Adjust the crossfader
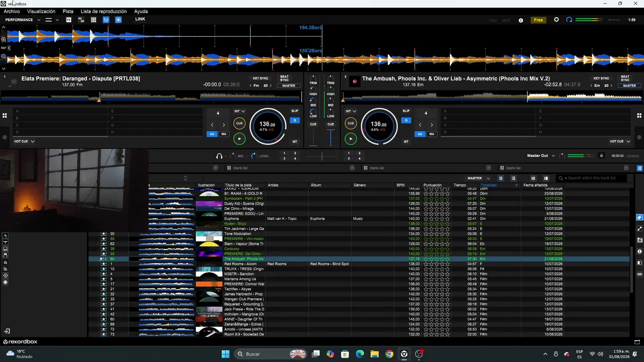This screenshot has height=362, width=644. tap(322, 156)
